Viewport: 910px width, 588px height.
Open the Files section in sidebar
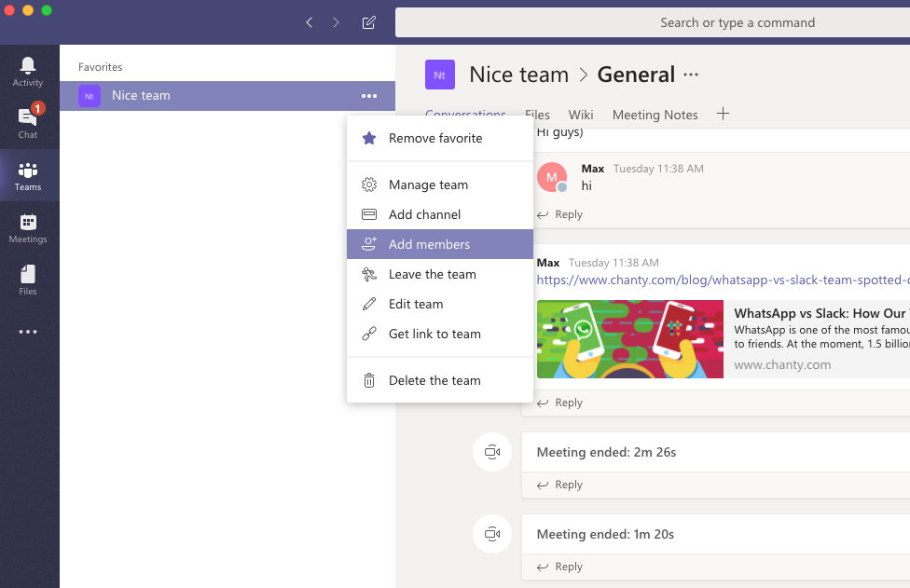tap(28, 280)
